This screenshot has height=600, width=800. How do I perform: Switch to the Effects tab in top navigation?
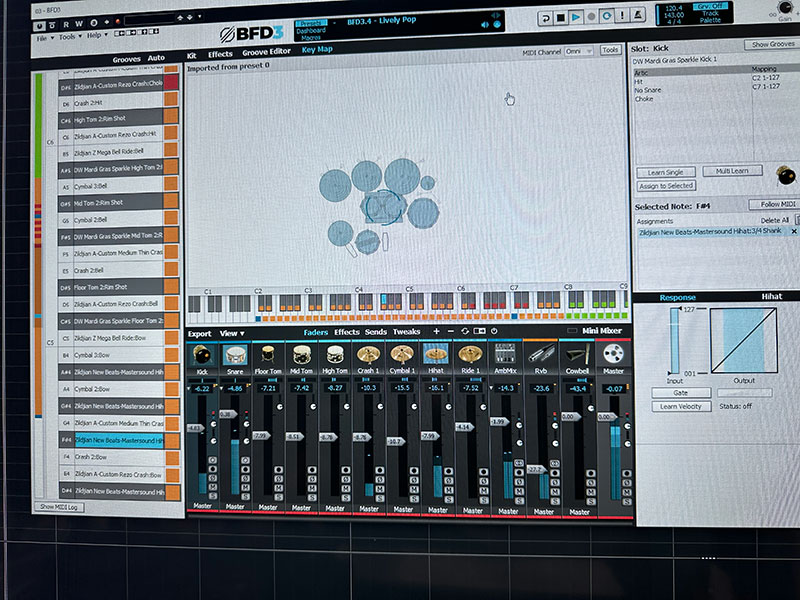point(220,54)
